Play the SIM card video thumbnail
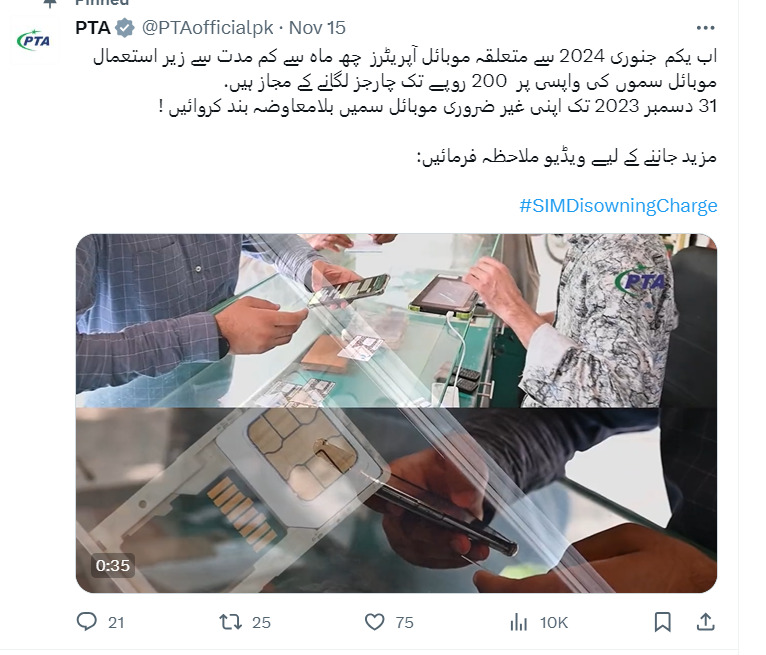Screen dimensions: 766x655 [396, 413]
